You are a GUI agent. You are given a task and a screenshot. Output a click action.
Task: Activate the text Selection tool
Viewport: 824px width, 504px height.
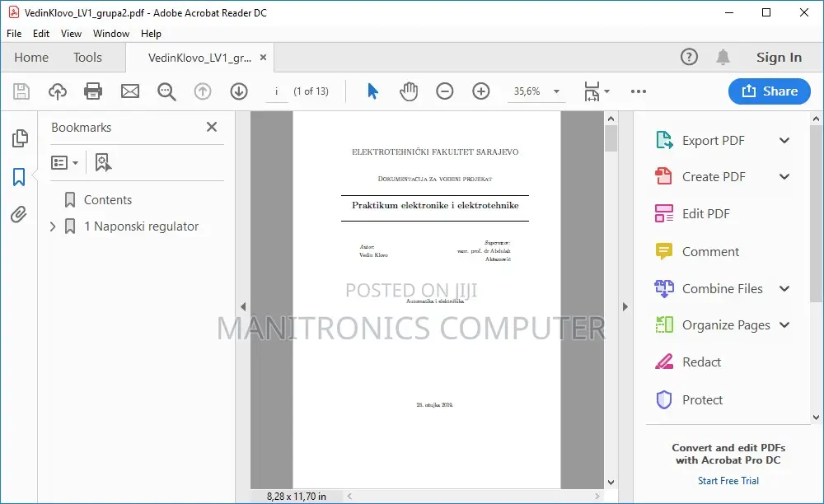pos(372,91)
